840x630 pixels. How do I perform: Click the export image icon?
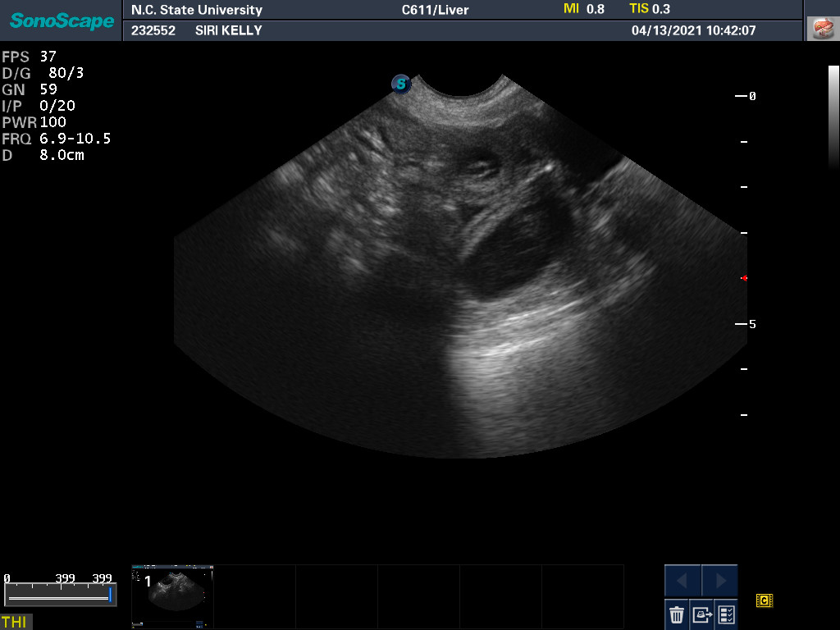[x=701, y=614]
